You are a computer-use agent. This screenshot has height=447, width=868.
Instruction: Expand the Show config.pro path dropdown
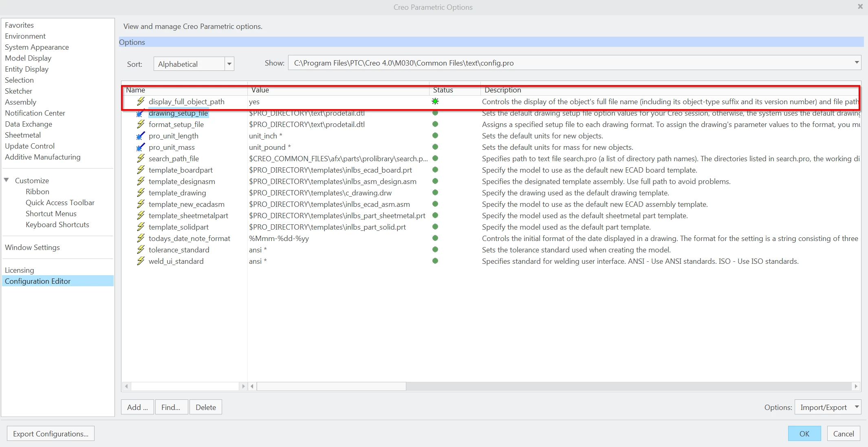click(857, 63)
